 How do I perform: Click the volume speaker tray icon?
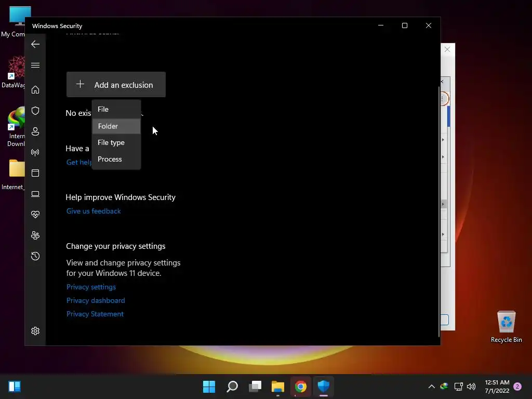point(471,387)
